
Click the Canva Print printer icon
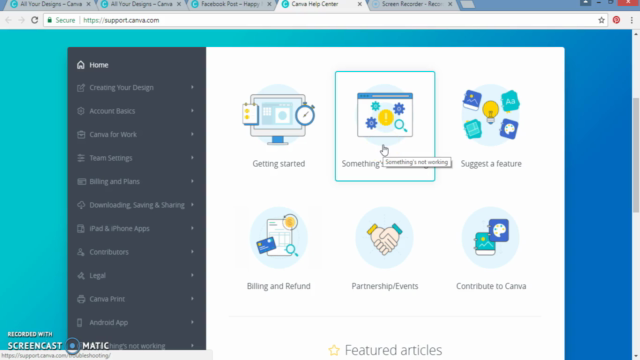80,299
